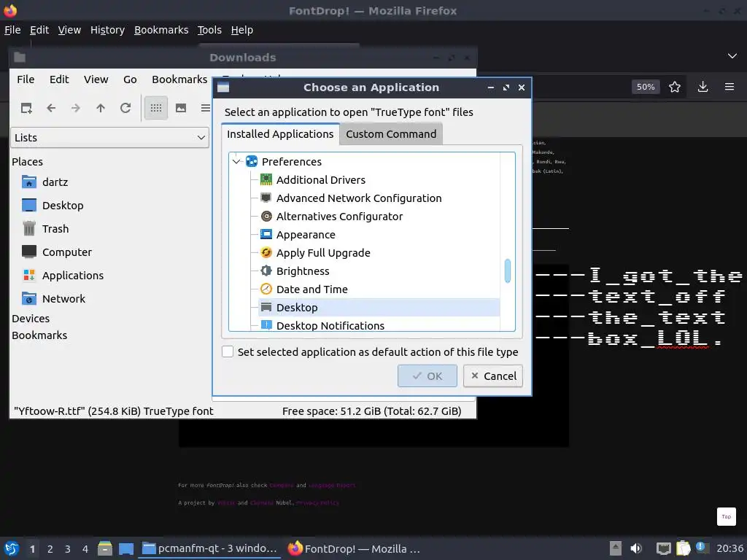Open Computer in the Places sidebar
This screenshot has height=560, width=747.
click(x=57, y=252)
